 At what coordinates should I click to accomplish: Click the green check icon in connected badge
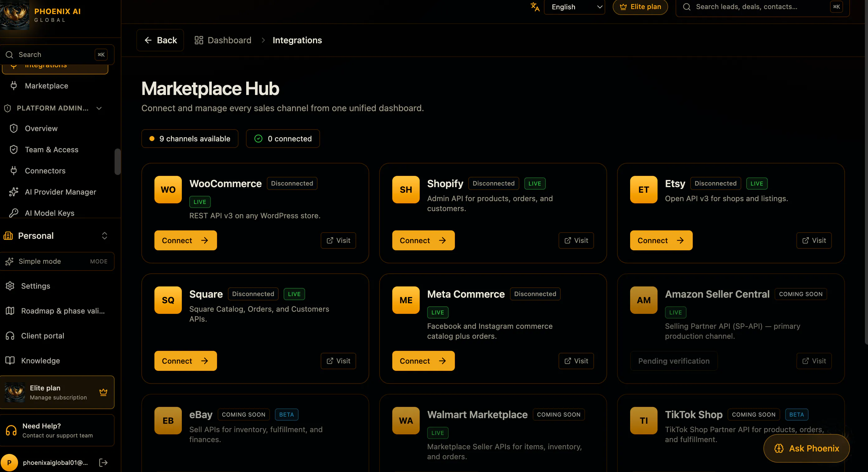coord(258,139)
